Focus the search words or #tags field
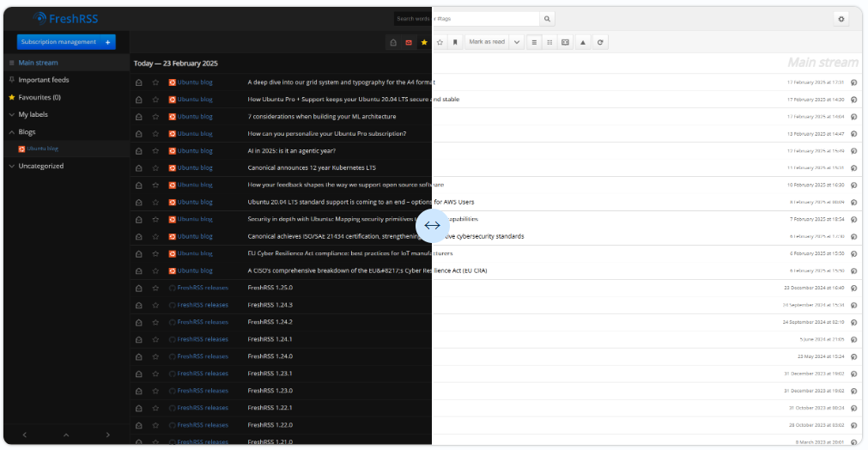The height and width of the screenshot is (450, 868). [467, 19]
